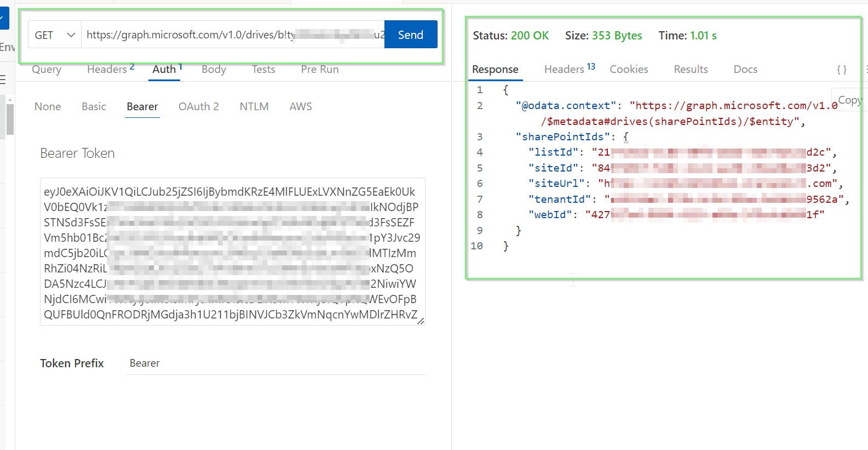Click the Size 353 Bytes text
This screenshot has height=450, width=868.
[x=603, y=36]
